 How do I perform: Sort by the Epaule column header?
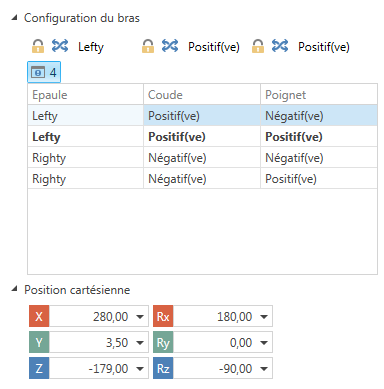pyautogui.click(x=85, y=95)
